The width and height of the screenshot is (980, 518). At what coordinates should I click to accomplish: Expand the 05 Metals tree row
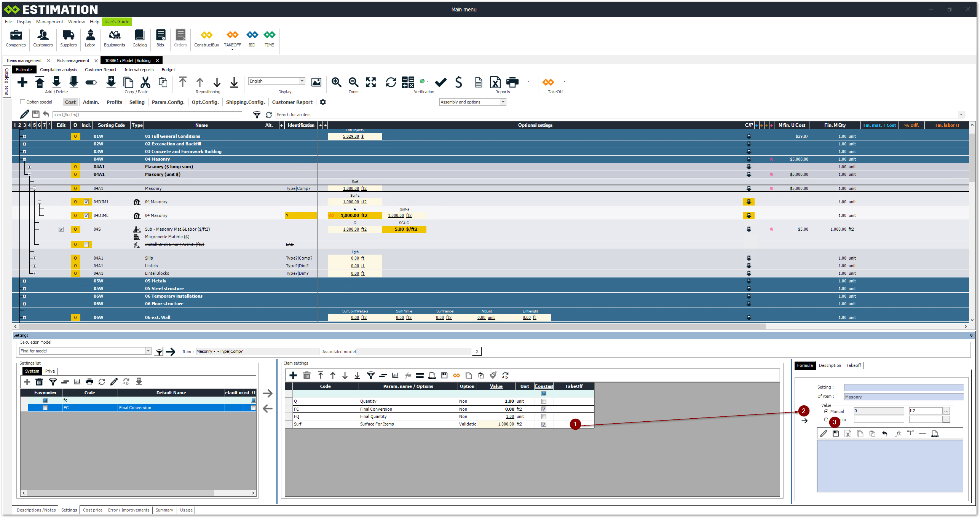[x=24, y=281]
